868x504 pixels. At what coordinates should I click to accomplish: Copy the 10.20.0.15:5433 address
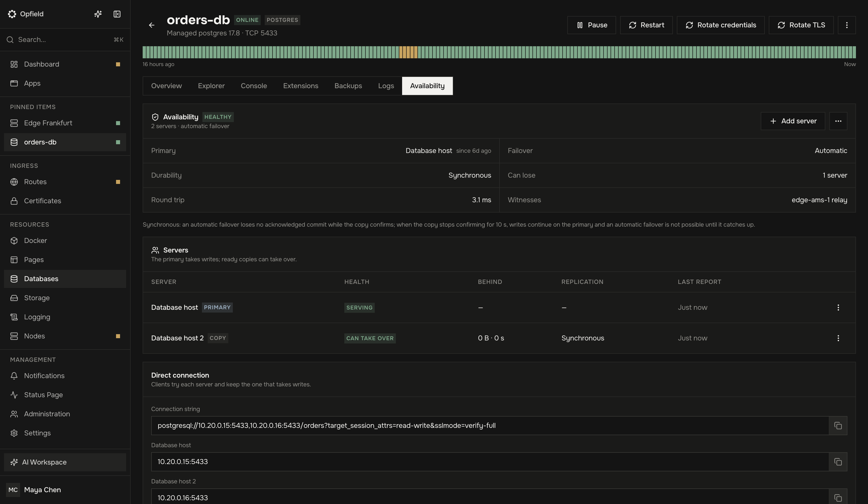[x=838, y=462]
